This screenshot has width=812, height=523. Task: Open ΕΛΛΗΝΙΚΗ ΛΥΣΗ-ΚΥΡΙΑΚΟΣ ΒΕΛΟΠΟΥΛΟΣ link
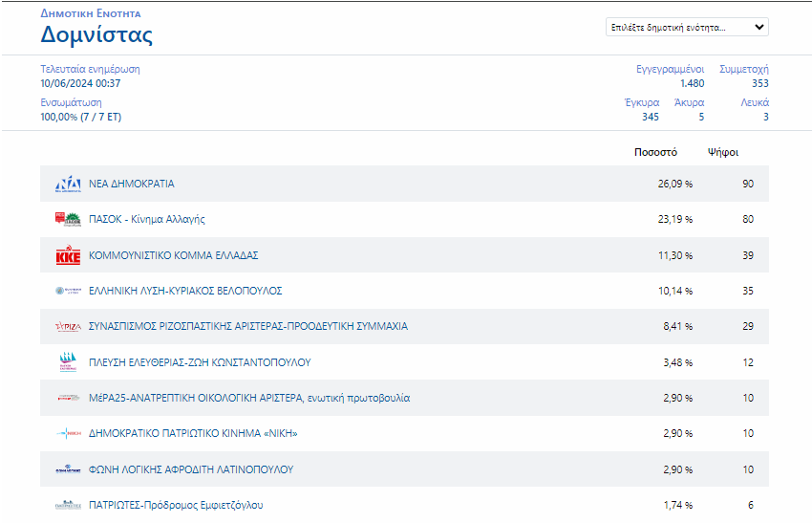(185, 291)
